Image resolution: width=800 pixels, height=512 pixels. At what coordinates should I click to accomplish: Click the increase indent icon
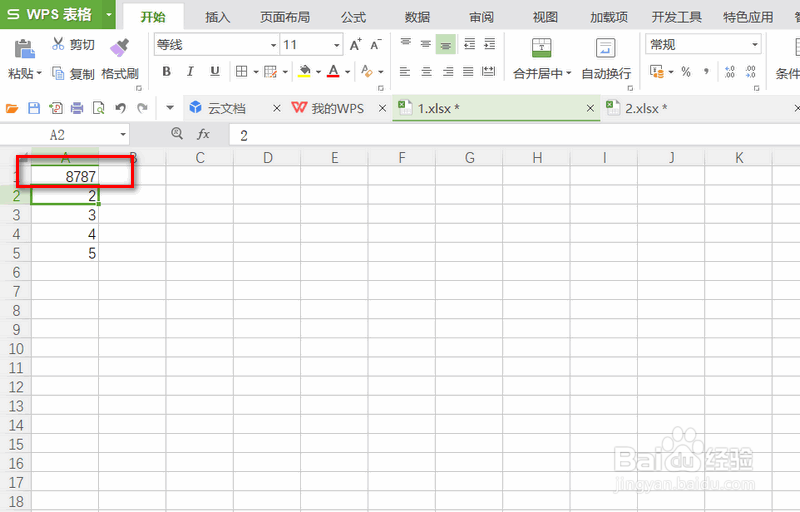(489, 44)
